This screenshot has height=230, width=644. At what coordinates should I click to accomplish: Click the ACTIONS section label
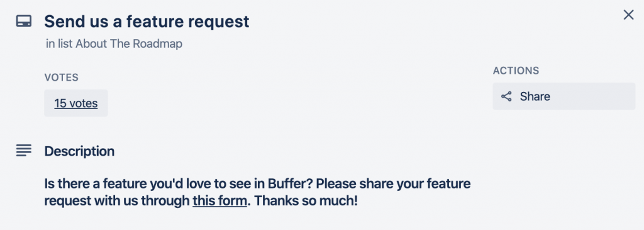click(x=516, y=71)
